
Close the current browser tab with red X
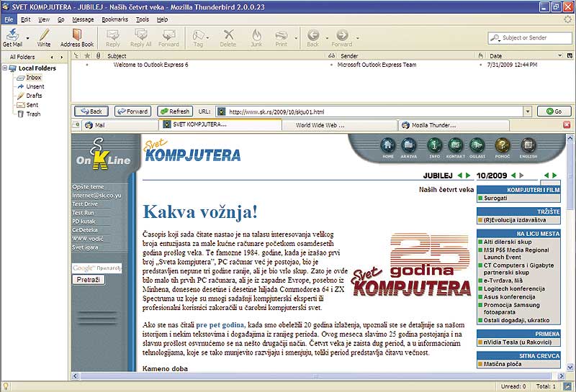pos(567,125)
